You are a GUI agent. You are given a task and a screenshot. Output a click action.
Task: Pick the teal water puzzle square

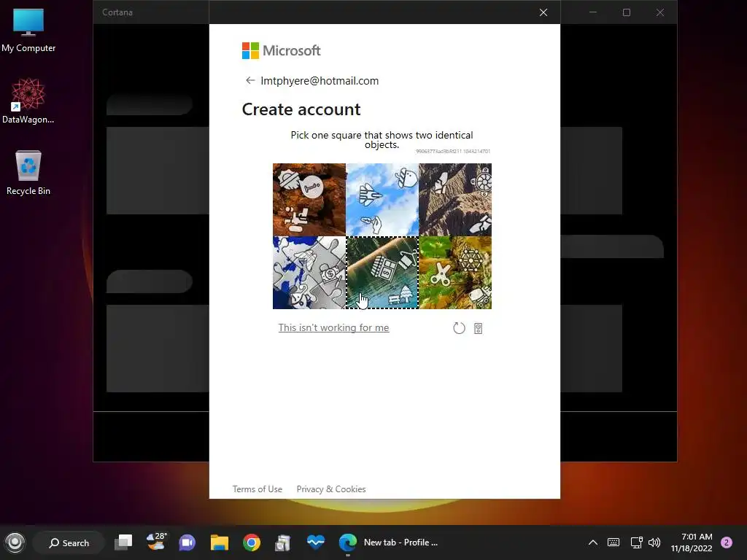pos(382,273)
